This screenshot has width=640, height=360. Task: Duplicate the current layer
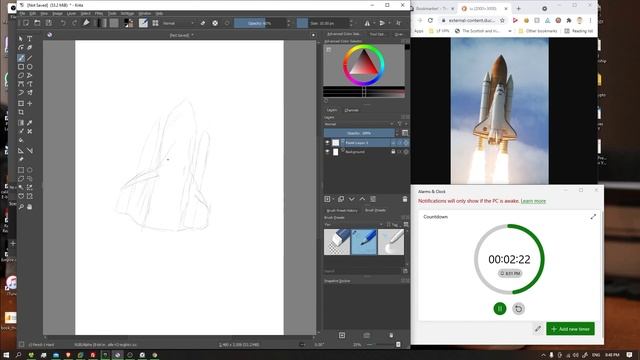point(341,199)
